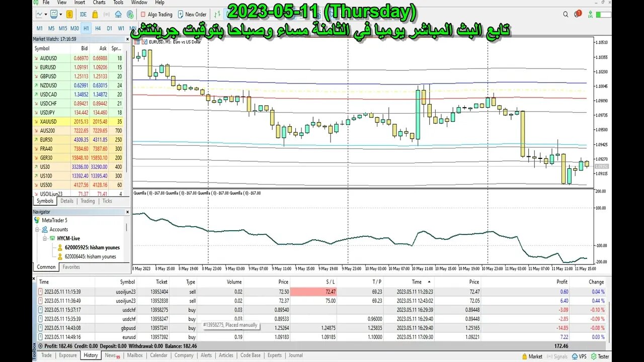Open the Strategy Tester shortcut
The width and height of the screenshot is (644, 362).
[x=600, y=356]
